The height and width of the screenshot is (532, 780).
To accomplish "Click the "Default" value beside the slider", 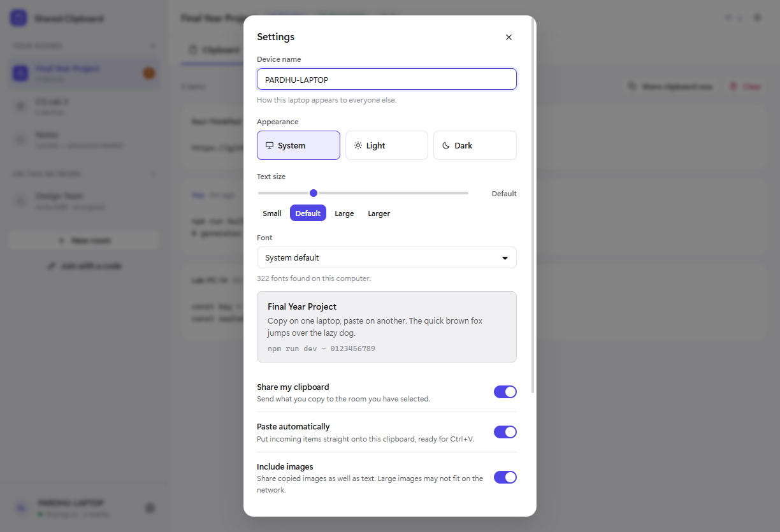I will (x=504, y=194).
